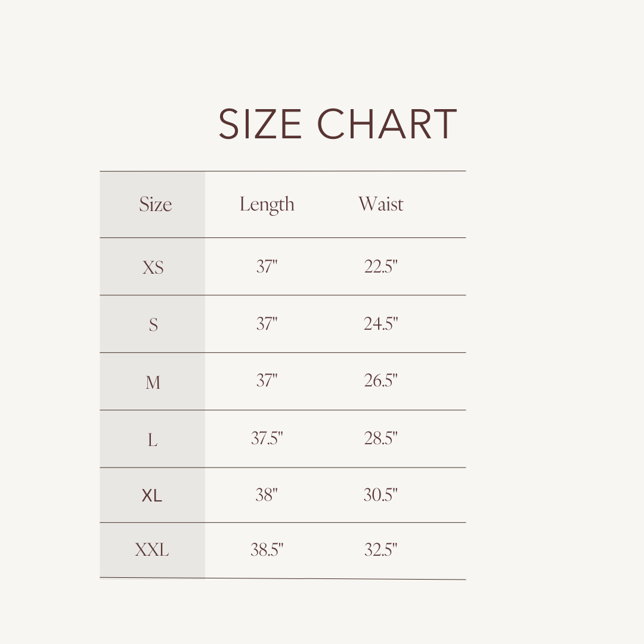Select the 28.5" waist value

coord(381,438)
